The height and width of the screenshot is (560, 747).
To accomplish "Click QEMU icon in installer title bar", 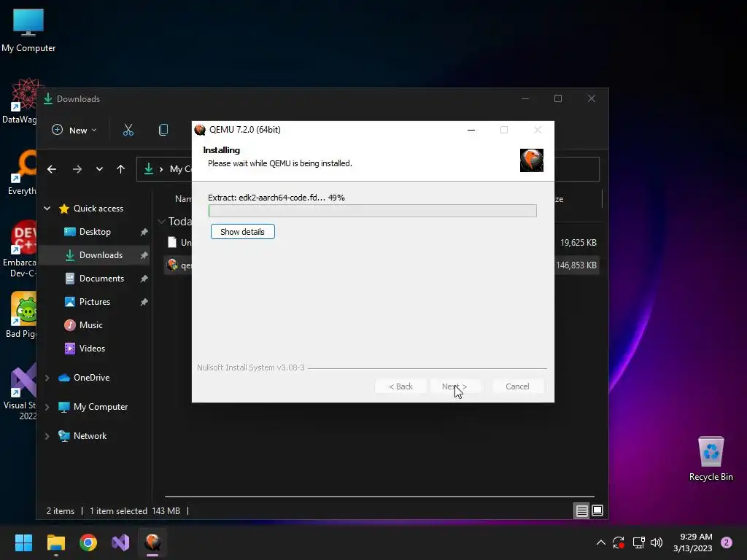I will click(200, 130).
